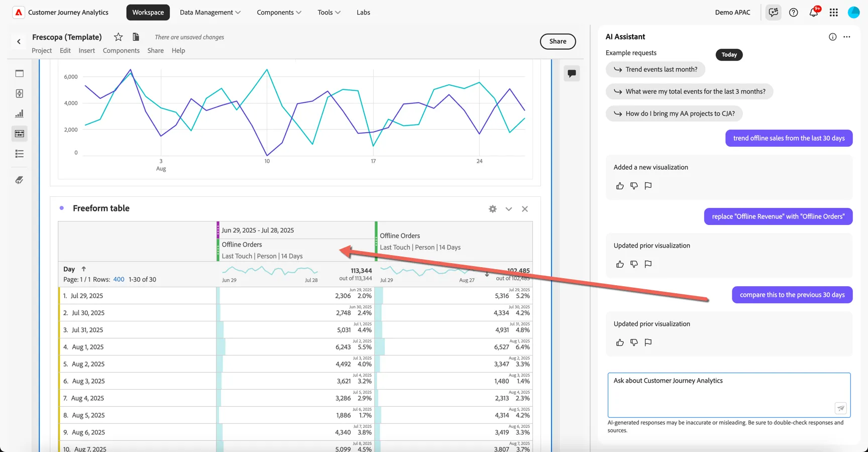Click the Adobe logo icon
Image resolution: width=868 pixels, height=452 pixels.
click(19, 12)
